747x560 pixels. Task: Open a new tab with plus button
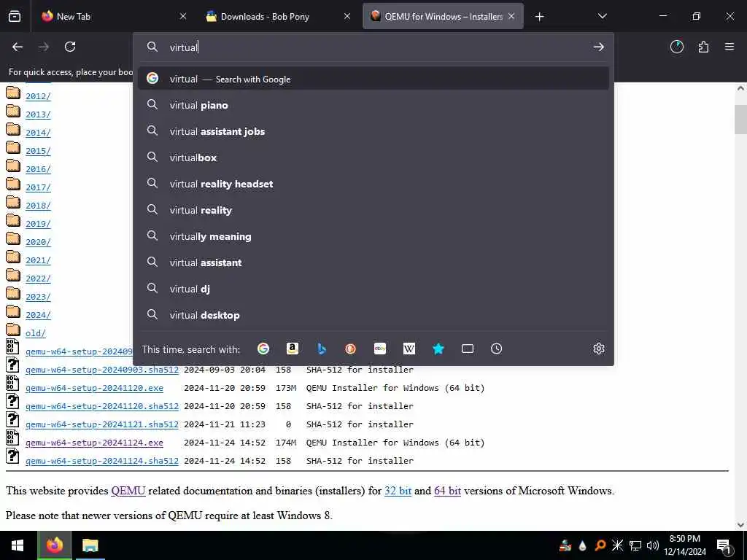(539, 17)
